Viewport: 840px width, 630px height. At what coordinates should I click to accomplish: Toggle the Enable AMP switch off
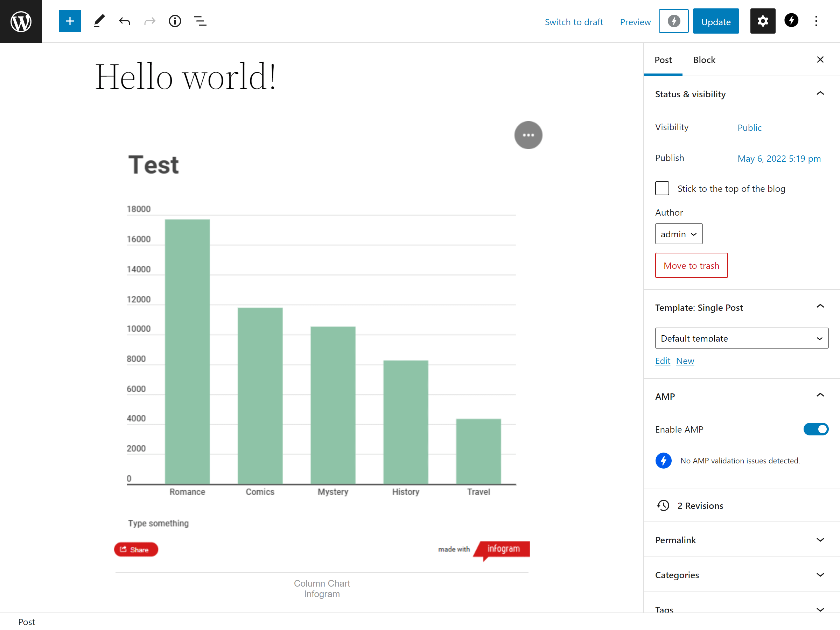click(816, 429)
